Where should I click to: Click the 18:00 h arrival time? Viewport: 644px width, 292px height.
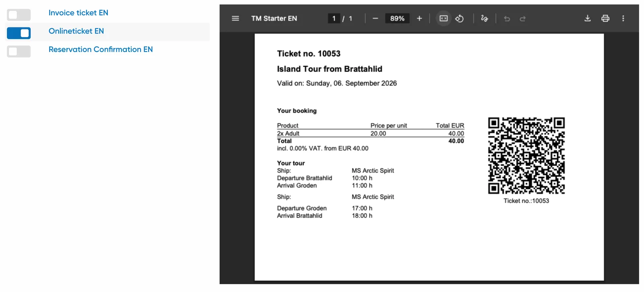point(362,216)
